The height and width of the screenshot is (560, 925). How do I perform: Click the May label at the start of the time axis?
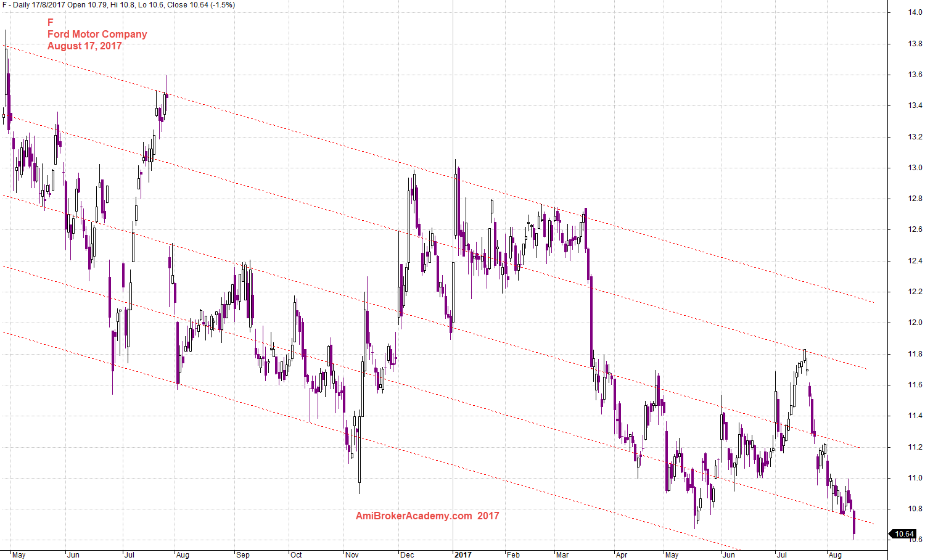(x=18, y=555)
